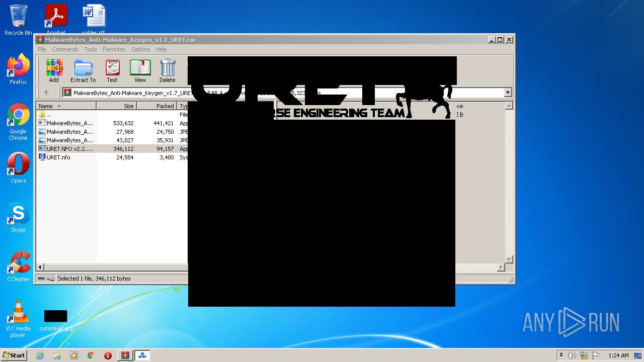Click the Delete toolbar icon
The width and height of the screenshot is (644, 362).
[x=168, y=71]
